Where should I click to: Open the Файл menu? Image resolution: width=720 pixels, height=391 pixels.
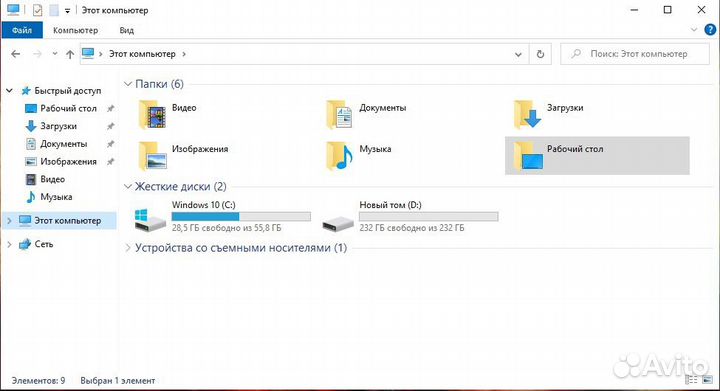point(22,30)
